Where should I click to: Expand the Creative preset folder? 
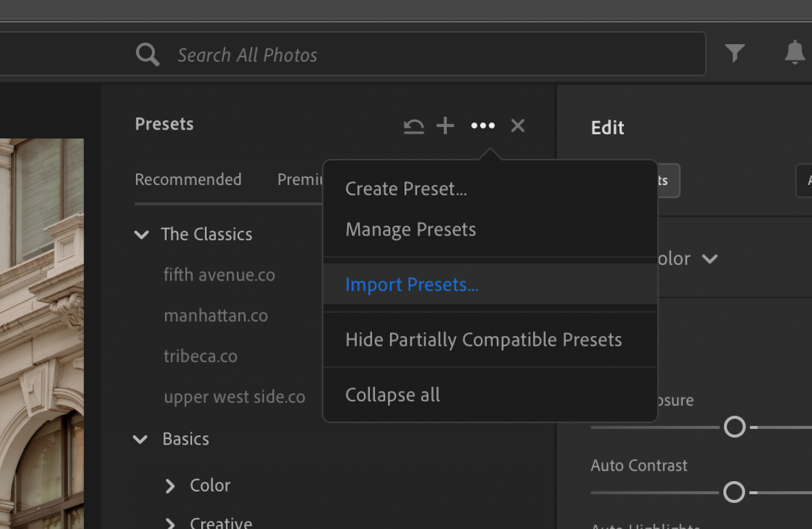[x=170, y=523]
